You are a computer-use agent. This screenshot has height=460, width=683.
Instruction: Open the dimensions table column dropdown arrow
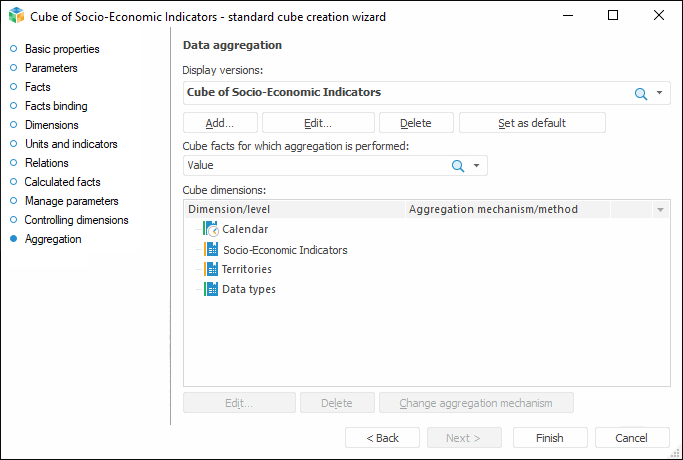[660, 210]
